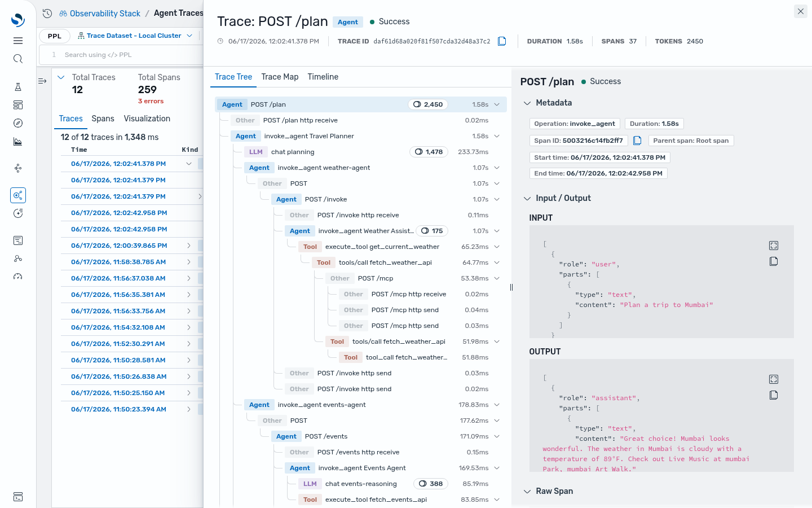This screenshot has height=508, width=812.
Task: Open the sidebar search icon
Action: (x=18, y=59)
